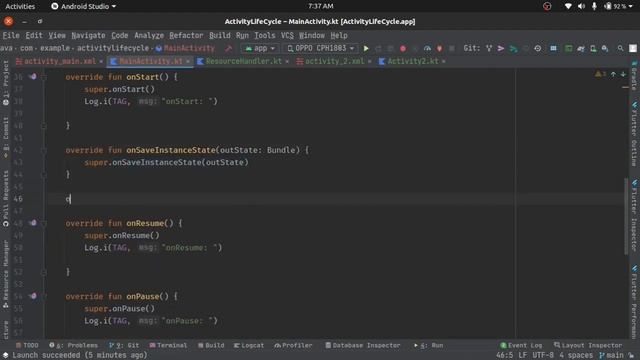Click the attach debugger heart-shaped icon
The height and width of the screenshot is (360, 640).
coord(440,49)
